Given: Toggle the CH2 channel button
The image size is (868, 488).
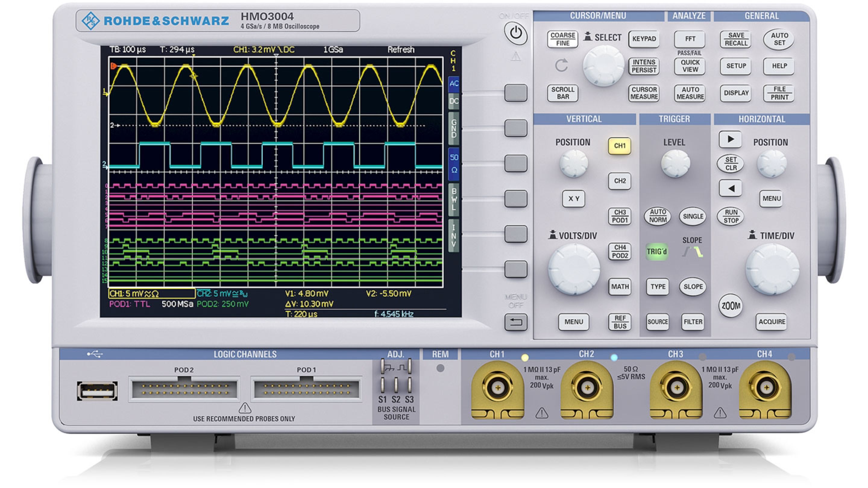Looking at the screenshot, I should [619, 181].
